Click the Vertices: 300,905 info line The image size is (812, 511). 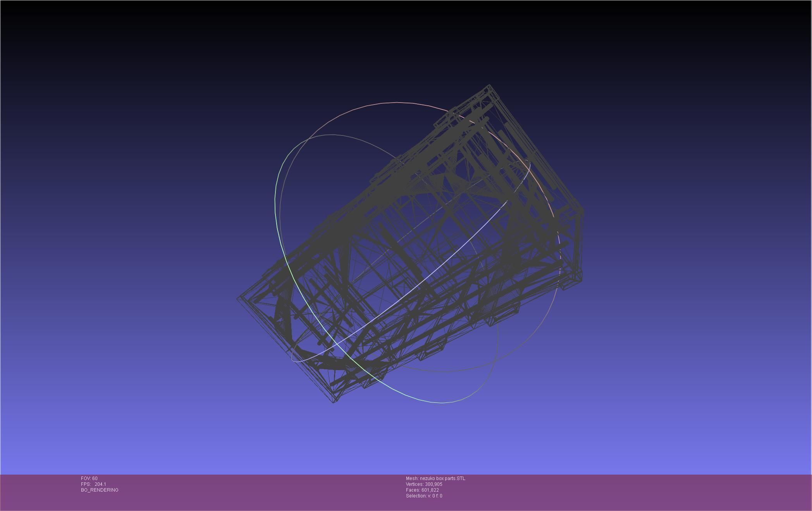(424, 484)
